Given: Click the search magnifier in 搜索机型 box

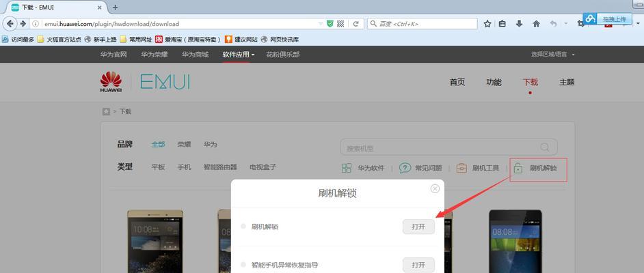Looking at the screenshot, I should coord(545,147).
